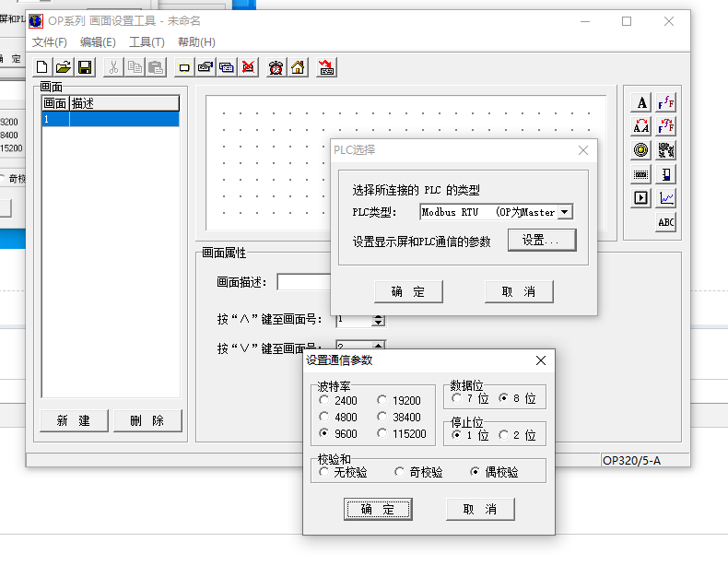This screenshot has width=728, height=566.
Task: Select the function key tool with play arrow
Action: point(641,198)
